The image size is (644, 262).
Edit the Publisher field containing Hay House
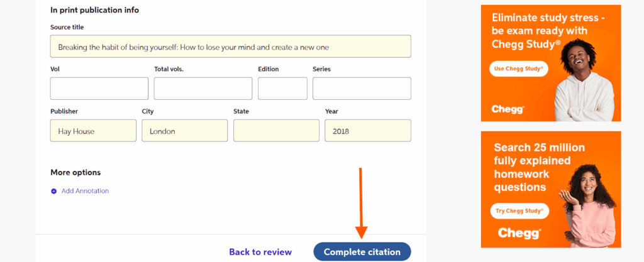[x=93, y=131]
